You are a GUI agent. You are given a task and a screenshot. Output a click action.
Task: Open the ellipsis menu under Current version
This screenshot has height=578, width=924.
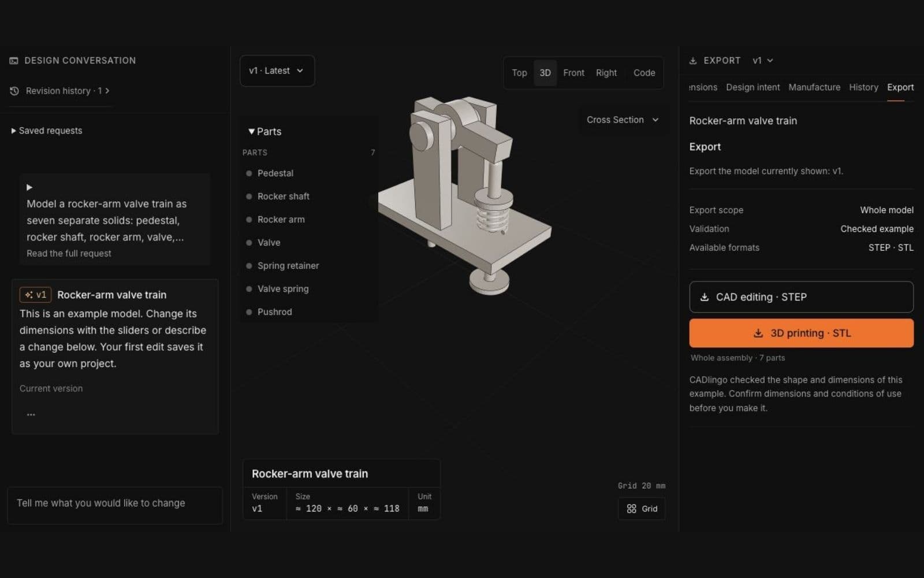tap(31, 414)
